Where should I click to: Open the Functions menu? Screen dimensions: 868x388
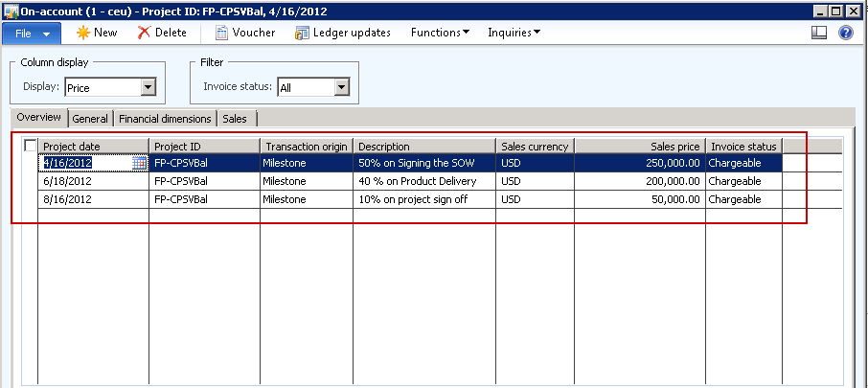click(440, 33)
